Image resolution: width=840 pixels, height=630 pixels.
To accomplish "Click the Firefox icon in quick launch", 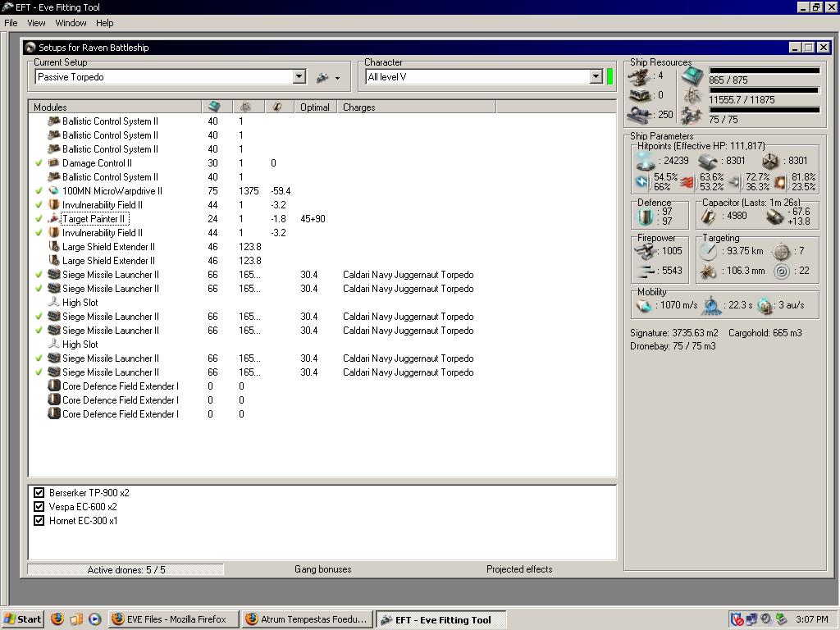I will tap(57, 619).
